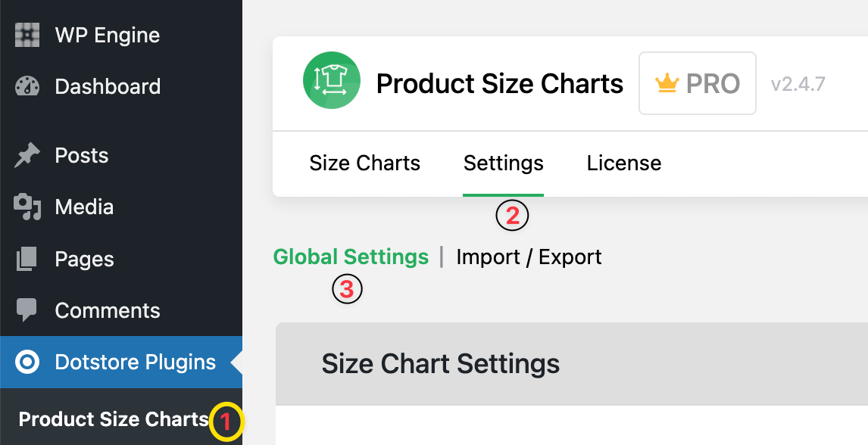
Task: Switch to the Size Charts tab
Action: click(x=364, y=163)
